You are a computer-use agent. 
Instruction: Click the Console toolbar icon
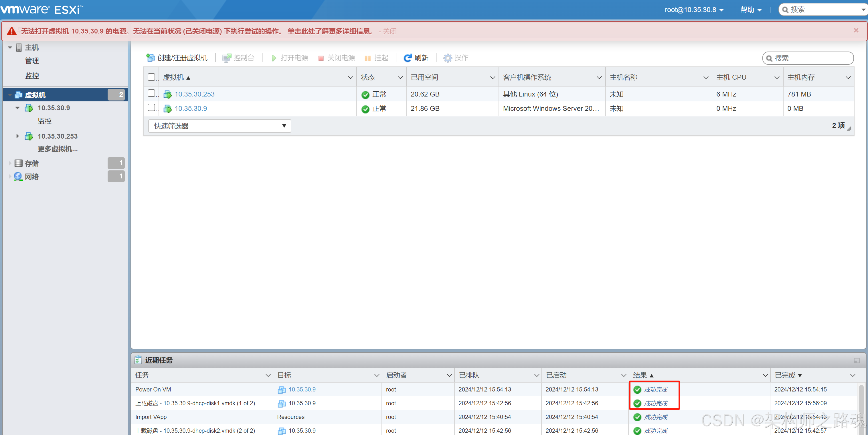(x=227, y=58)
